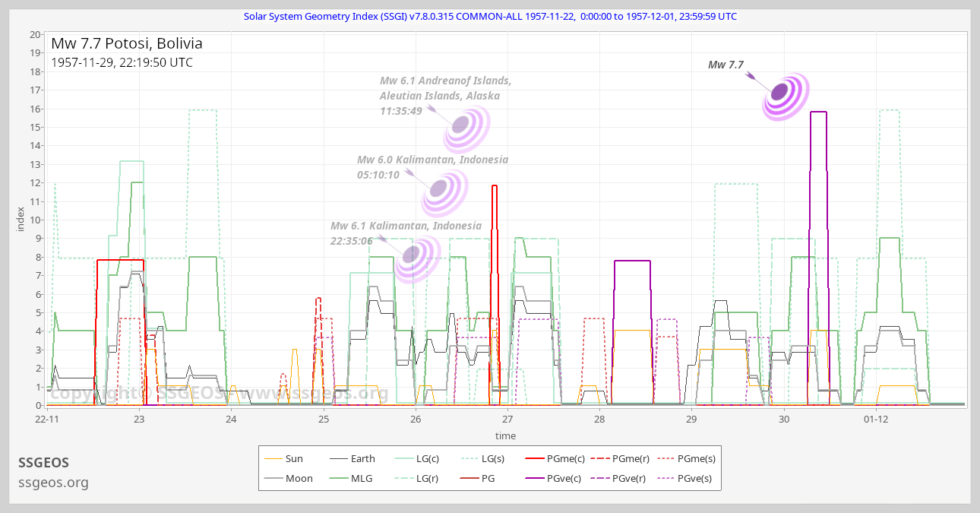The image size is (980, 513).
Task: Click the '25' x-axis tick label
Action: pos(324,419)
